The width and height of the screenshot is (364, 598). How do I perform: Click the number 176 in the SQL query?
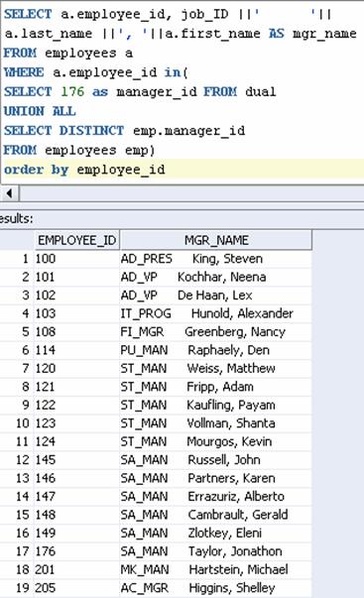click(72, 92)
